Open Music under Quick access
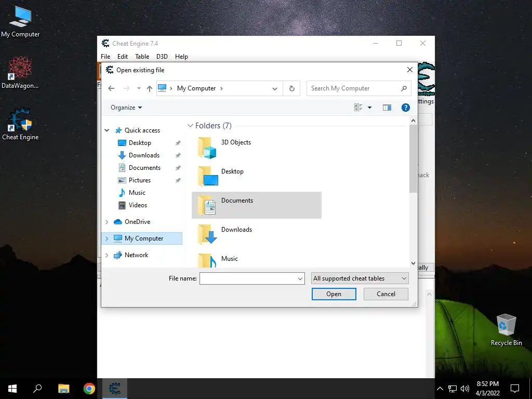 click(137, 193)
